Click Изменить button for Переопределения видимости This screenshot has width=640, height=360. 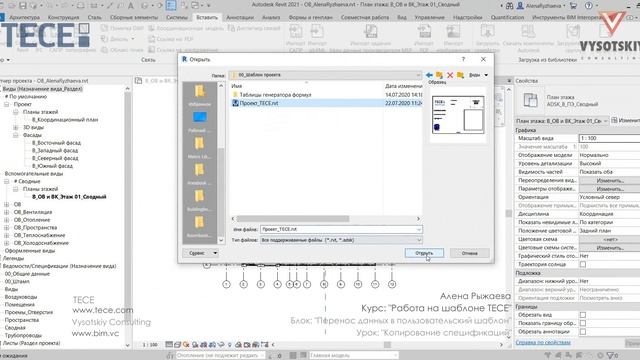(x=610, y=180)
